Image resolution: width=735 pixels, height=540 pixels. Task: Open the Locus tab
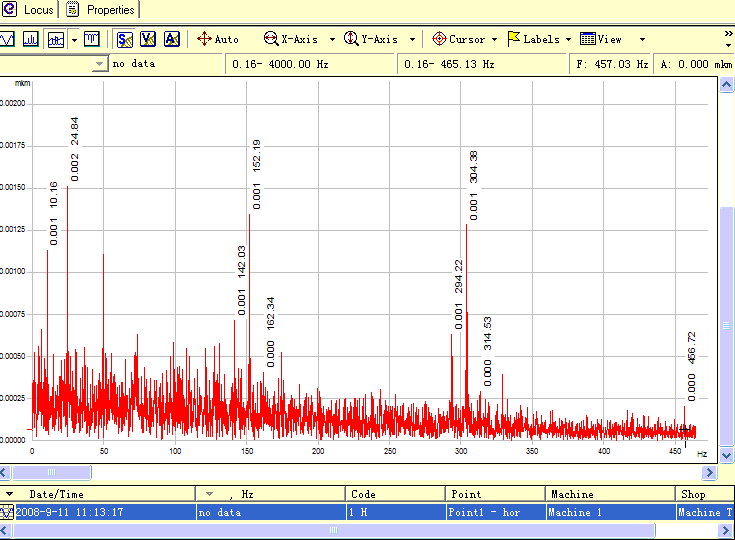pyautogui.click(x=28, y=9)
